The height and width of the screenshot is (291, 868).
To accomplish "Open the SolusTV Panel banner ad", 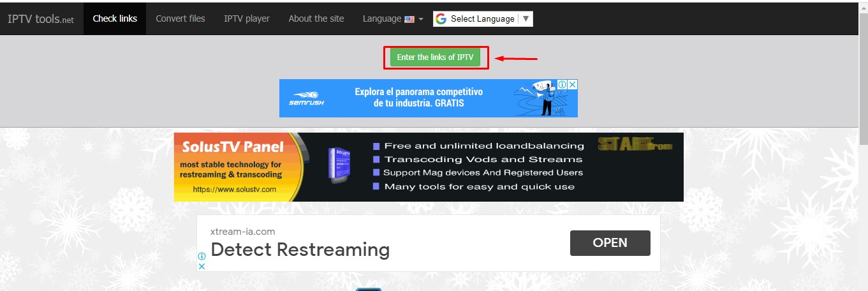I will point(428,167).
